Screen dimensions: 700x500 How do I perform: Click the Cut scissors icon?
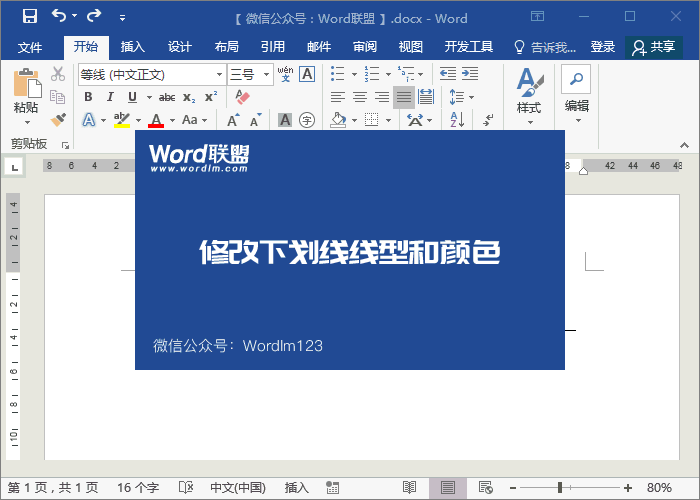point(58,74)
